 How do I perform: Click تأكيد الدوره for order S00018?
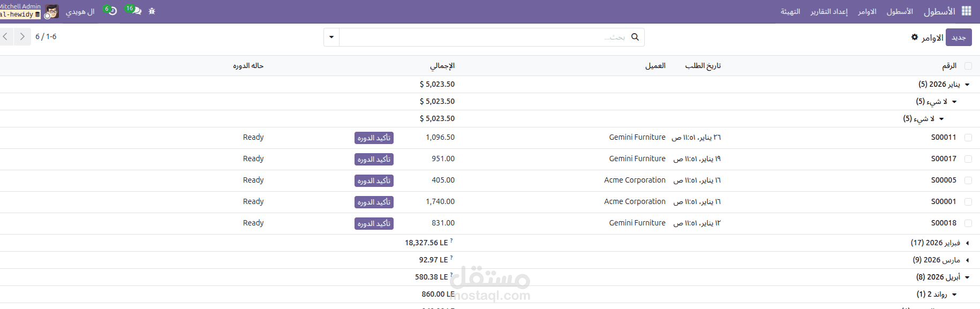tap(374, 223)
